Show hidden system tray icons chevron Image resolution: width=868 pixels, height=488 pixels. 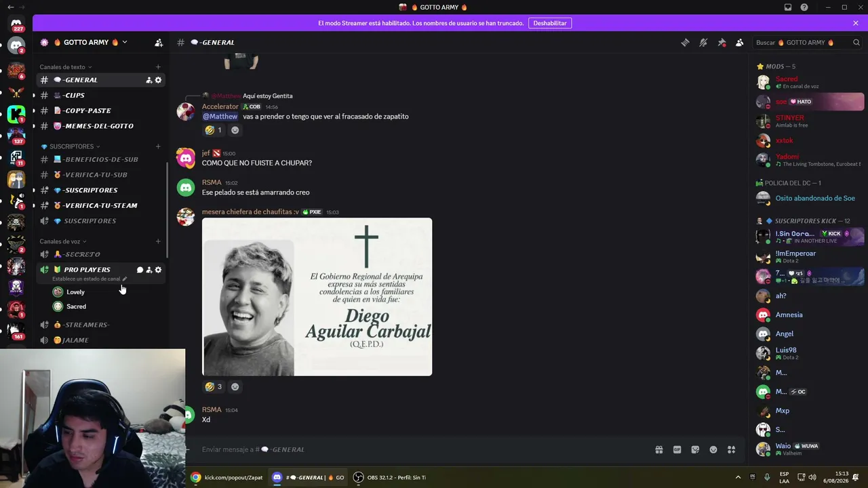(738, 477)
